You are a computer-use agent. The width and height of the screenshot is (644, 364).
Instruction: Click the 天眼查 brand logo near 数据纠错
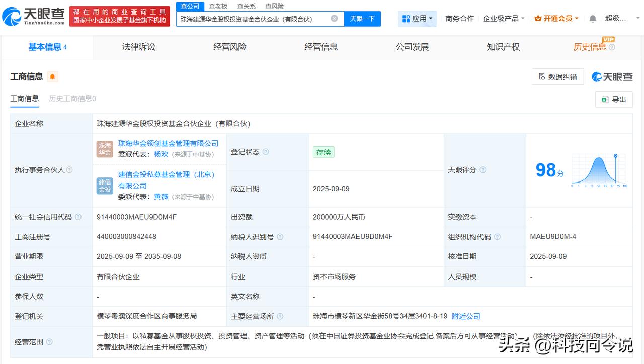point(612,77)
